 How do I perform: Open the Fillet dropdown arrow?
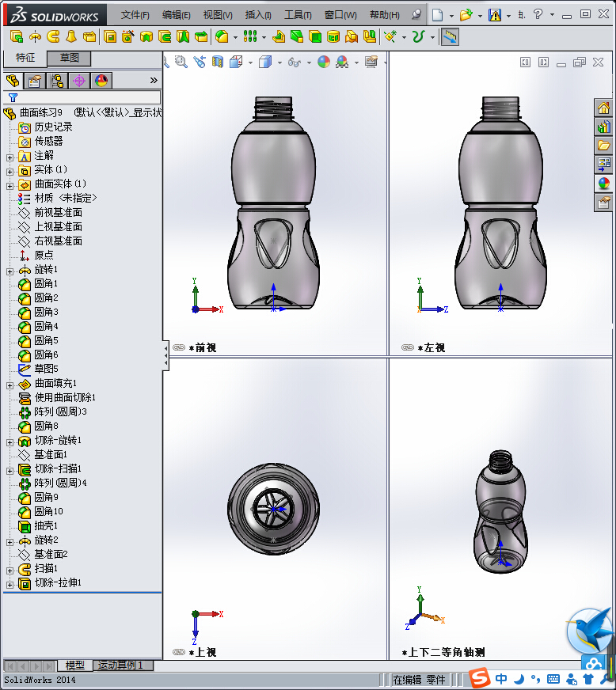tap(234, 37)
